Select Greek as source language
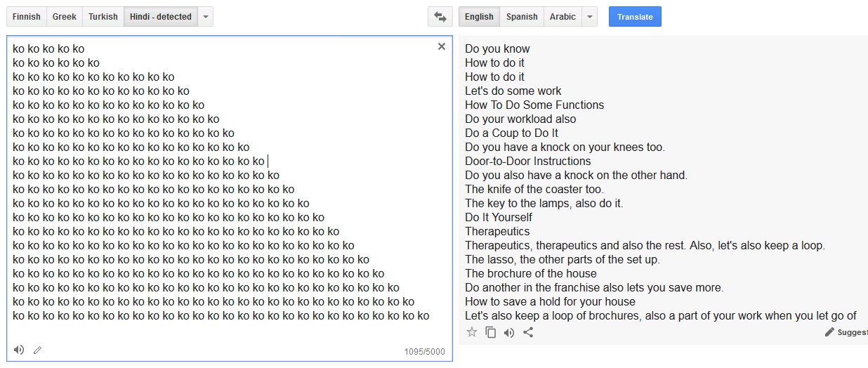Screen dimensions: 868x368 65,17
